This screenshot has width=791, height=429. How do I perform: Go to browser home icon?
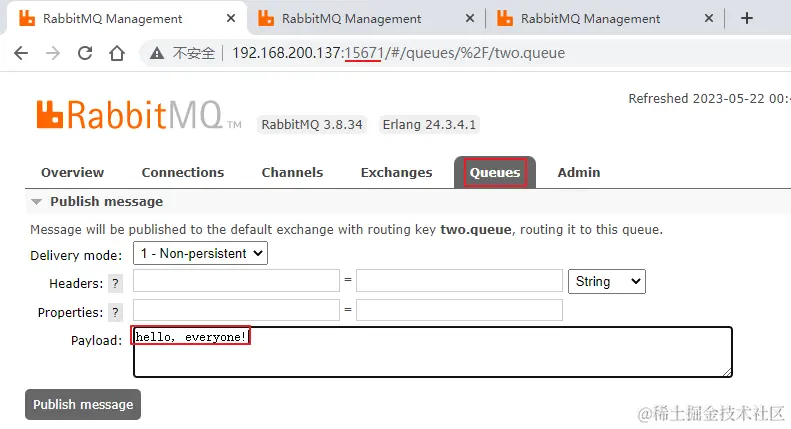pos(117,53)
